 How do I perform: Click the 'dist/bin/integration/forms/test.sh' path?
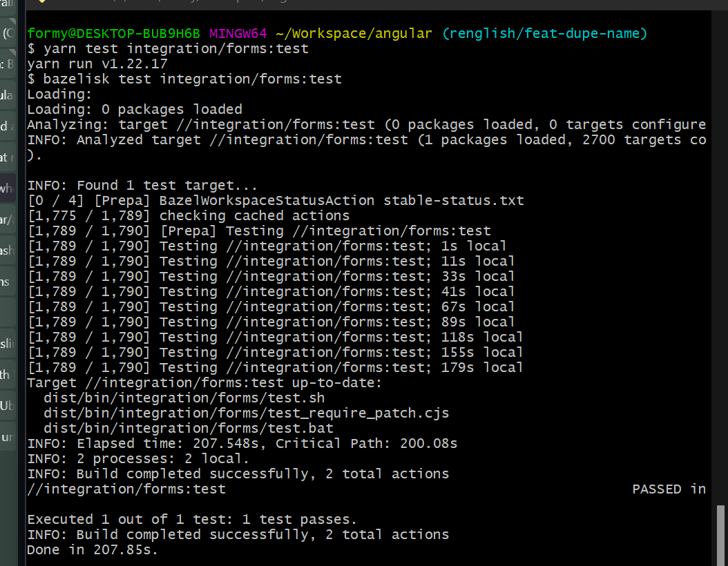(184, 398)
